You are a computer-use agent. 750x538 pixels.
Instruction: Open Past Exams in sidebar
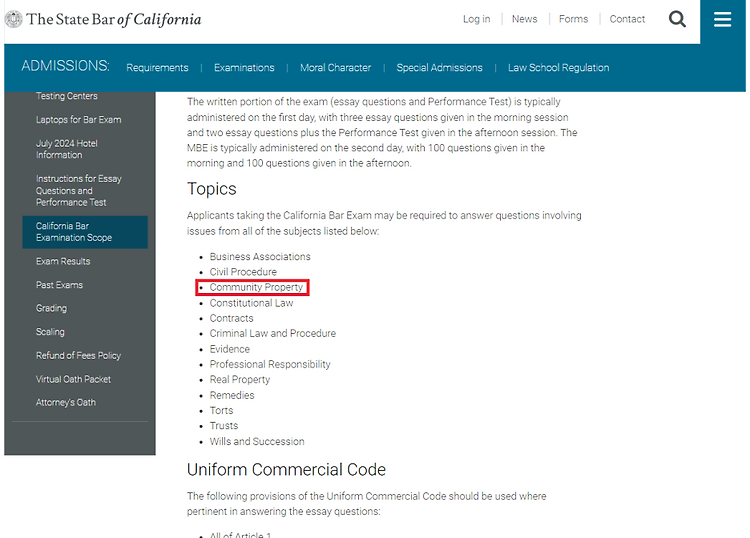click(59, 285)
